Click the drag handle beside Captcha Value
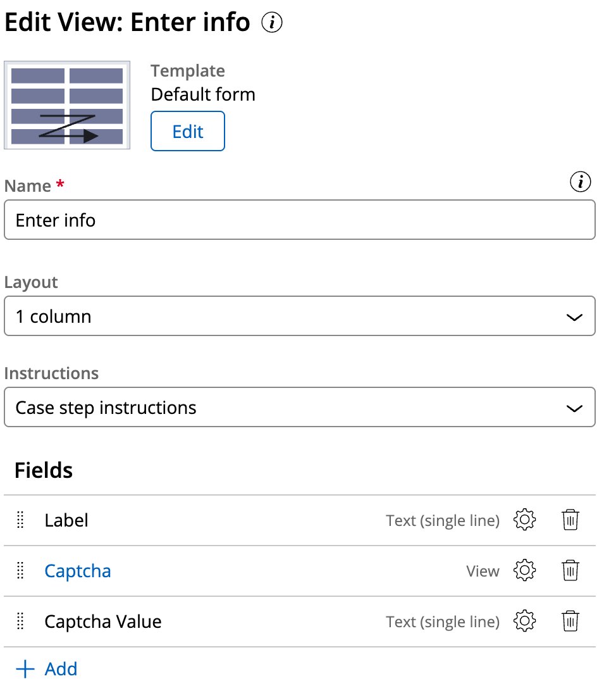Image resolution: width=616 pixels, height=700 pixels. pyautogui.click(x=20, y=621)
